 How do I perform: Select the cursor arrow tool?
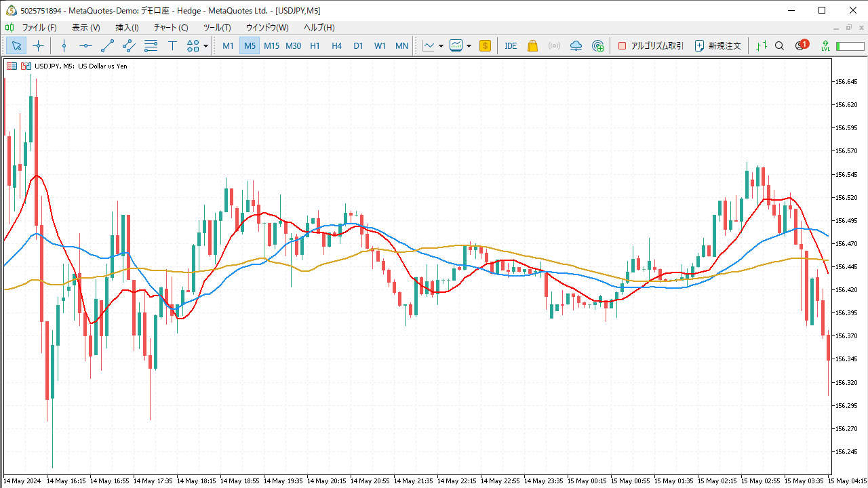point(16,45)
